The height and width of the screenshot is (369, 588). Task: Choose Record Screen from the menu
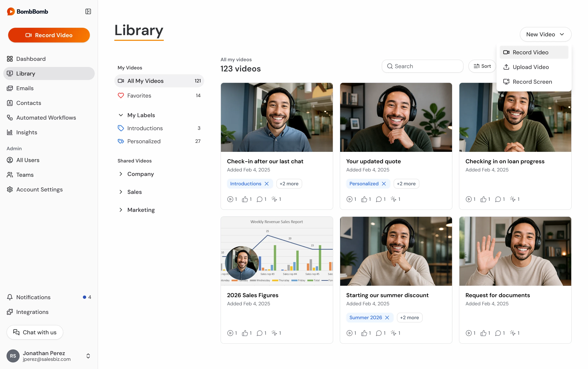coord(534,82)
